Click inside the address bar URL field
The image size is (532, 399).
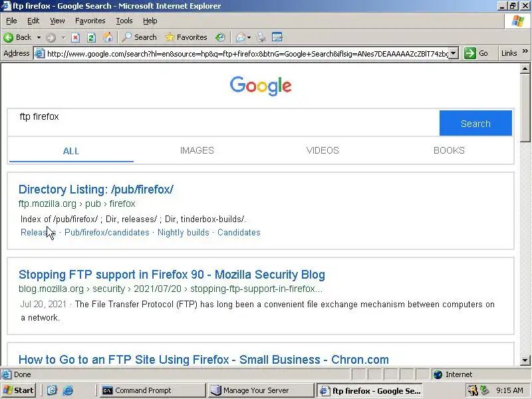click(x=247, y=54)
